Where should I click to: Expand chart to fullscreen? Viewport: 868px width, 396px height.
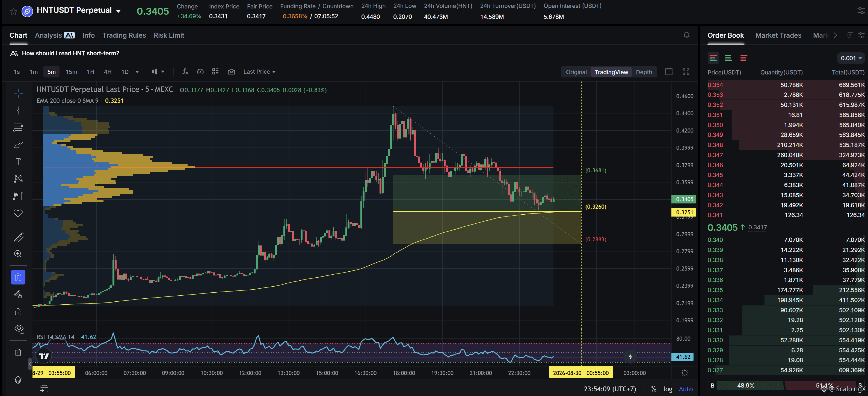coord(686,72)
